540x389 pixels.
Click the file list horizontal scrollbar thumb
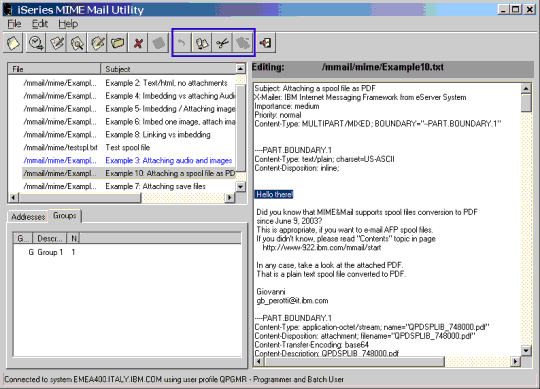(80, 198)
